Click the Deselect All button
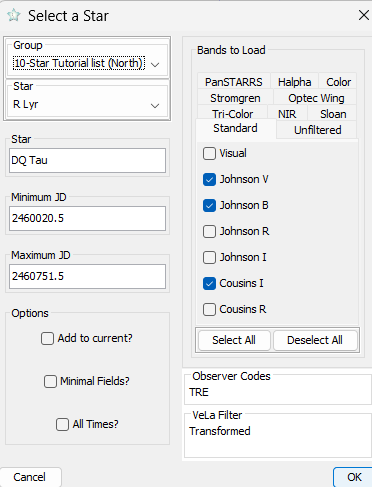 [315, 340]
